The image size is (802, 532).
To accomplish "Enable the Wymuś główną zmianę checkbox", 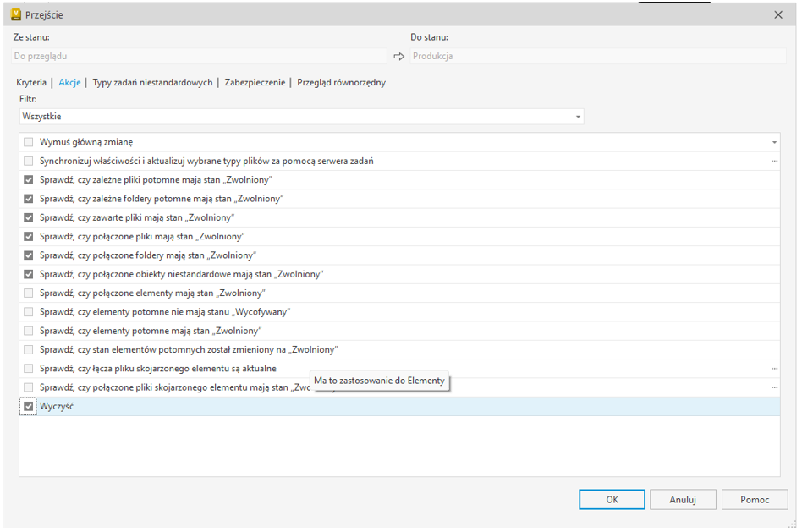I will (x=29, y=142).
